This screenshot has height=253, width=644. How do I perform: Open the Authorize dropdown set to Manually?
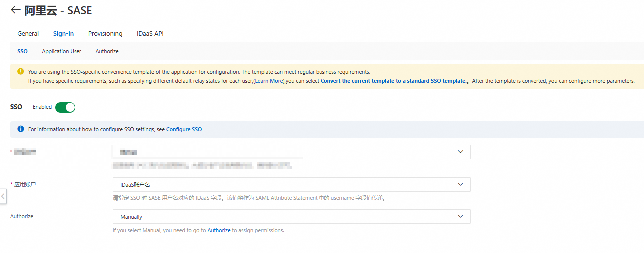[x=292, y=217]
